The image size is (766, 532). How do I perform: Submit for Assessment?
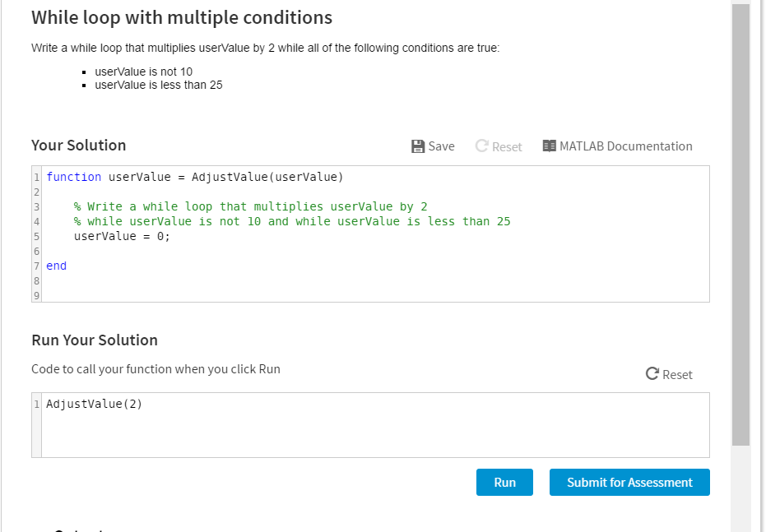(x=629, y=482)
